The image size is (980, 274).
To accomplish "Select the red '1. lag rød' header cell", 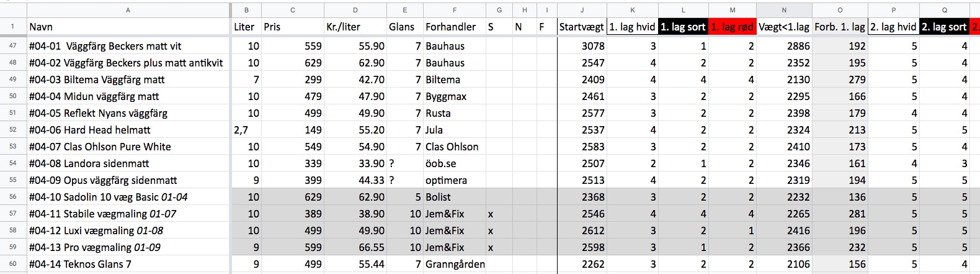I will point(733,27).
